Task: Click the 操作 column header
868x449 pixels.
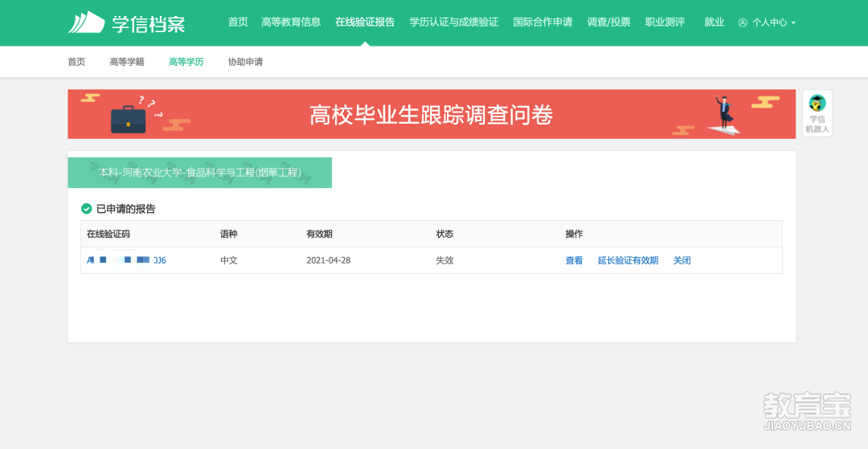Action: point(574,234)
